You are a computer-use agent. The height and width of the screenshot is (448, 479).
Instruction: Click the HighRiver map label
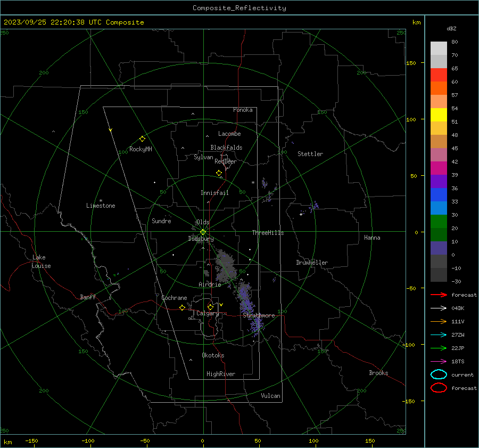[x=221, y=374]
